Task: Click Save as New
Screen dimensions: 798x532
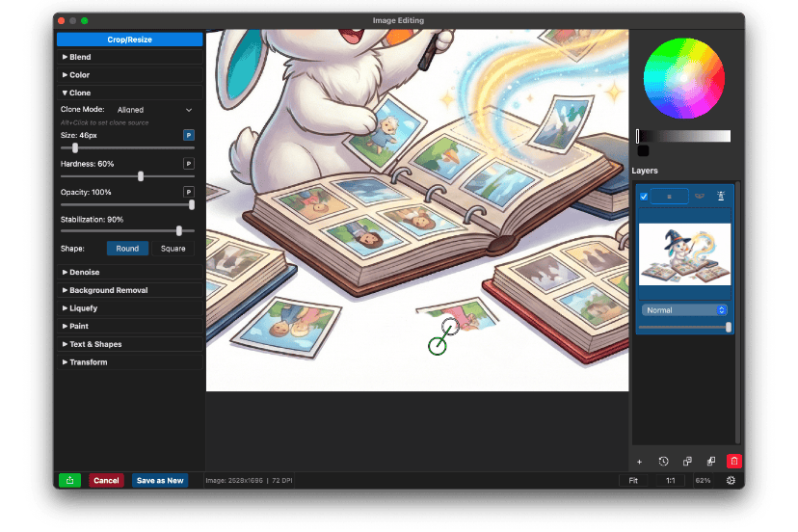Action: (x=160, y=480)
